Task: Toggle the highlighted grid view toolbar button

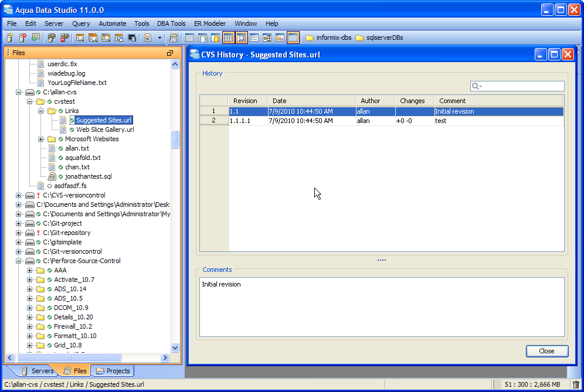Action: 228,38
